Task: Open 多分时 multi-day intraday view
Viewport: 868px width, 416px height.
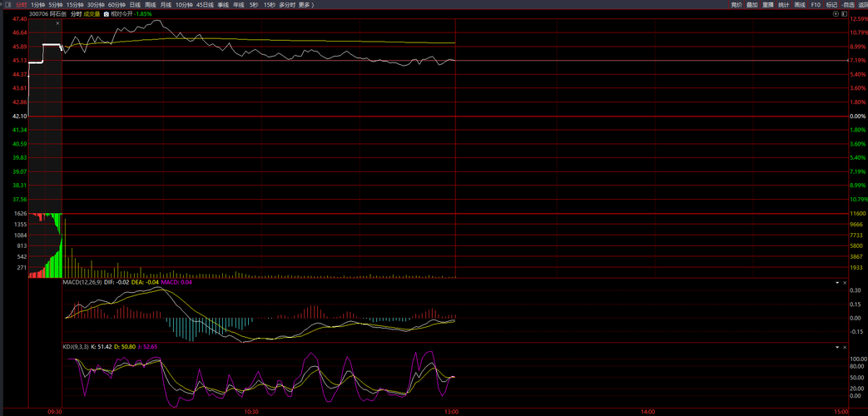Action: (287, 4)
